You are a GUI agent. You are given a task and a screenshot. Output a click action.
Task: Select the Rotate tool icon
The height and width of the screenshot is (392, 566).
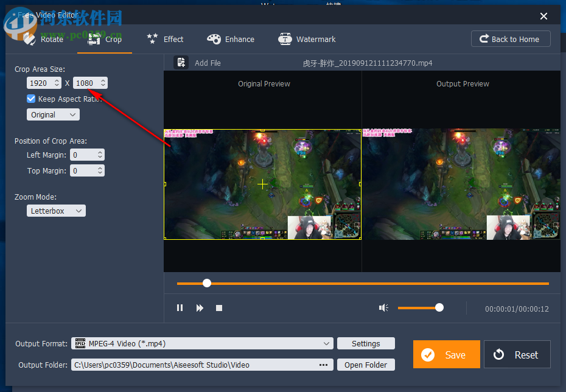pos(29,38)
